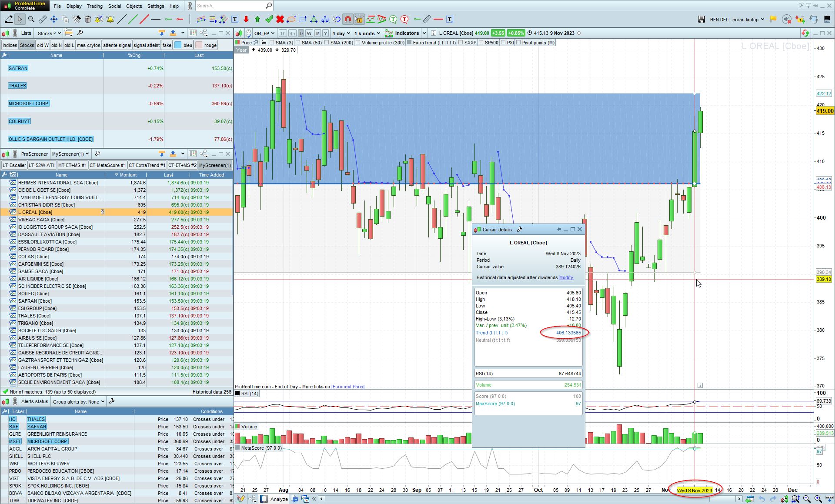Expand the 1 k units dropdown
The height and width of the screenshot is (504, 835).
click(x=367, y=33)
